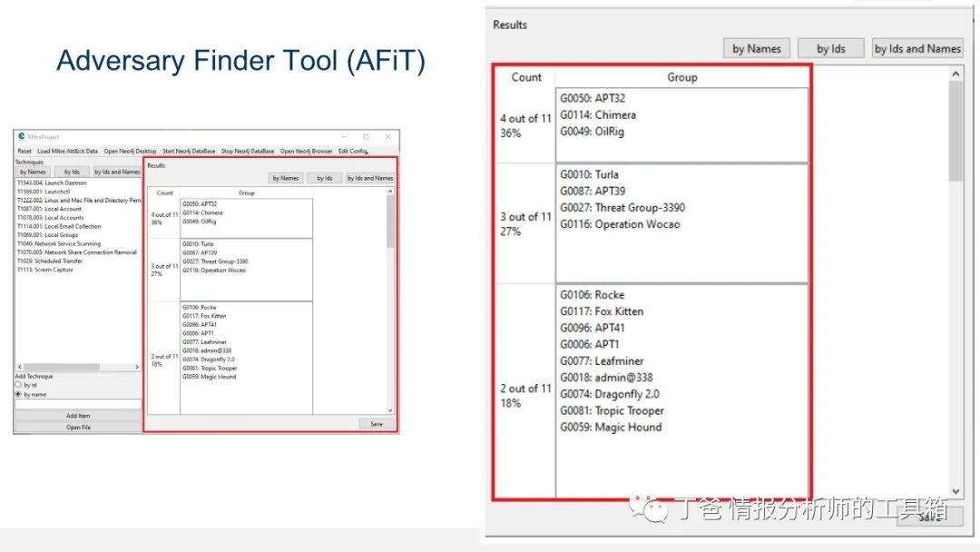Select Start Neo4j DataBase menu item
This screenshot has height=552, width=980.
point(189,152)
